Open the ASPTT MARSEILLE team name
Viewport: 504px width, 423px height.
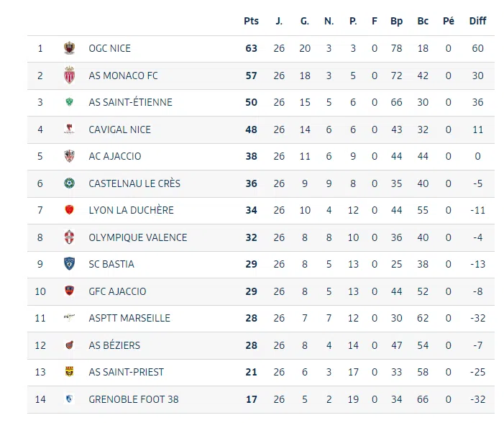tap(129, 318)
